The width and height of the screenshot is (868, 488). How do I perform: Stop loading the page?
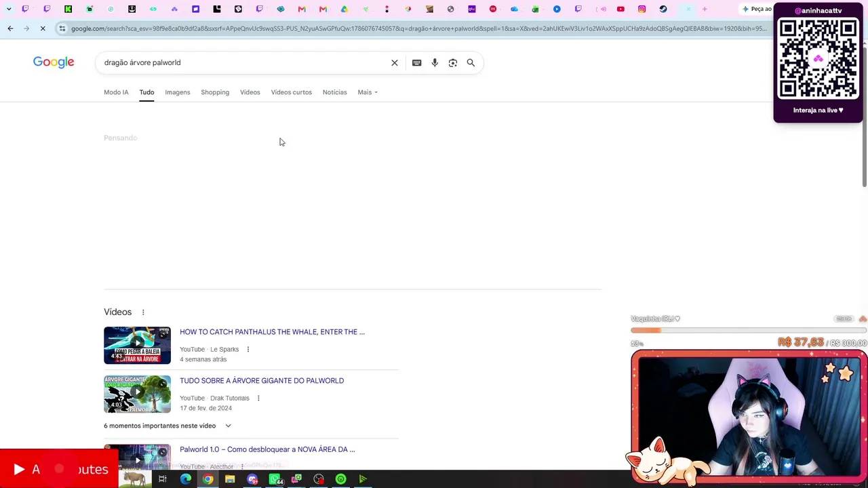42,28
